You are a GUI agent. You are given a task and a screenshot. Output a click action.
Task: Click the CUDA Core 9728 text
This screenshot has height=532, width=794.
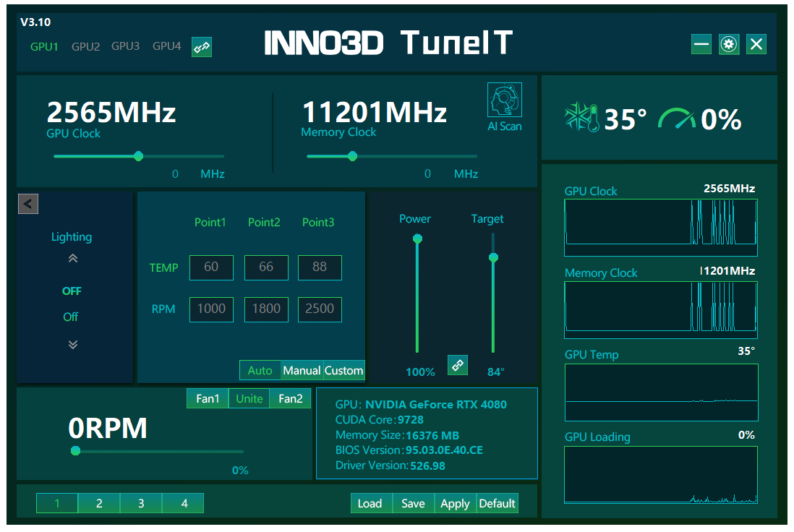[379, 420]
